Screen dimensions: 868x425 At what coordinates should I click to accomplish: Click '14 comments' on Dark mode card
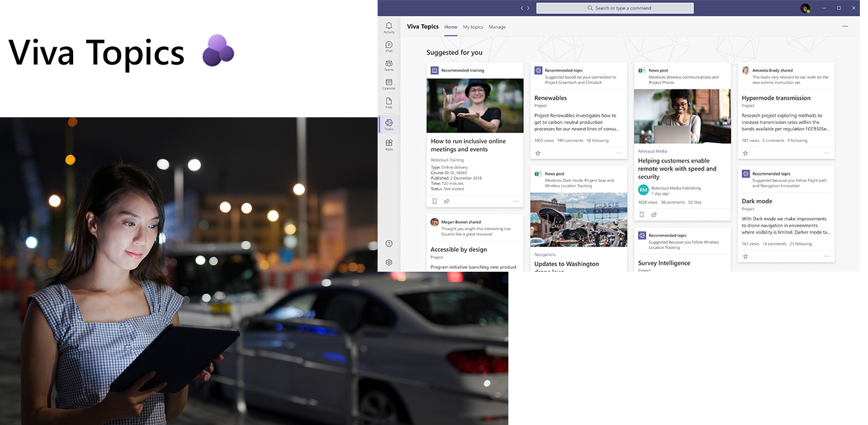(x=774, y=244)
